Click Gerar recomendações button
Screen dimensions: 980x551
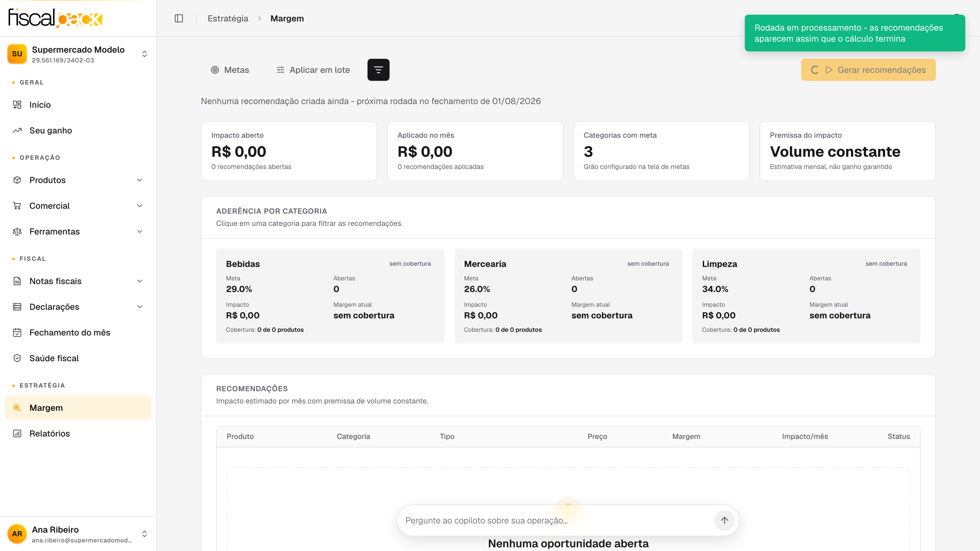(868, 70)
